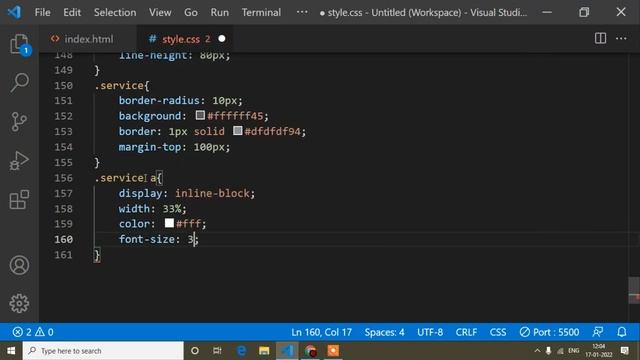This screenshot has height=360, width=640.
Task: Click network icon in system tray
Action: [560, 351]
